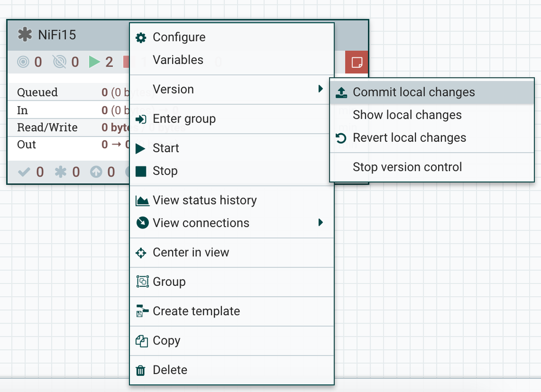Select the Group menu entry
This screenshot has height=392, width=541.
169,282
